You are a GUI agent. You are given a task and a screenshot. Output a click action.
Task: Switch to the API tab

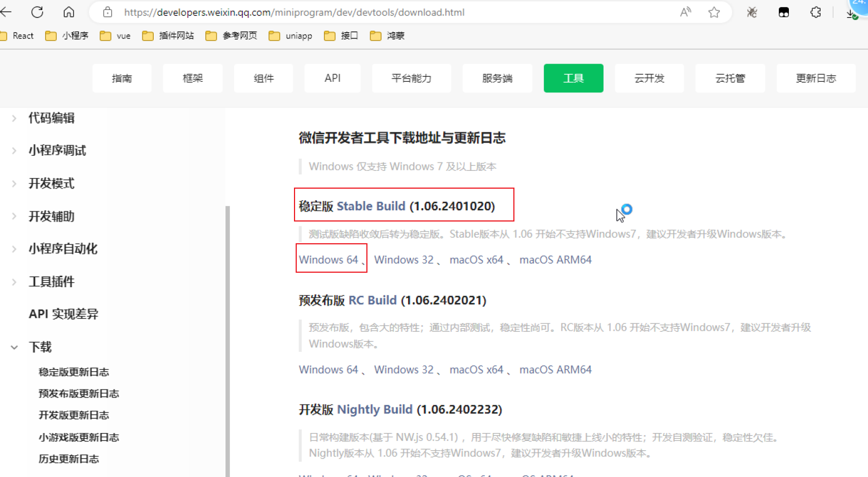(332, 78)
